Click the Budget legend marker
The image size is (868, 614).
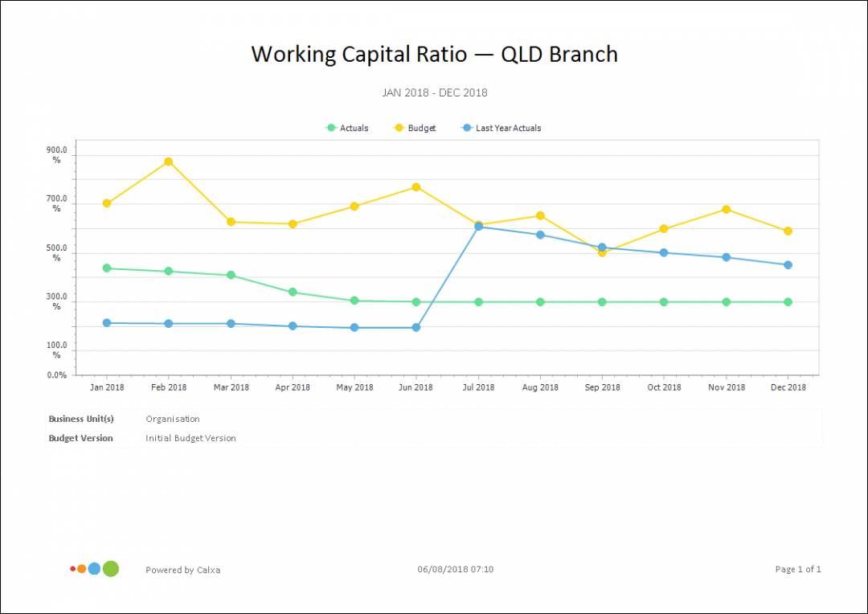pos(399,128)
